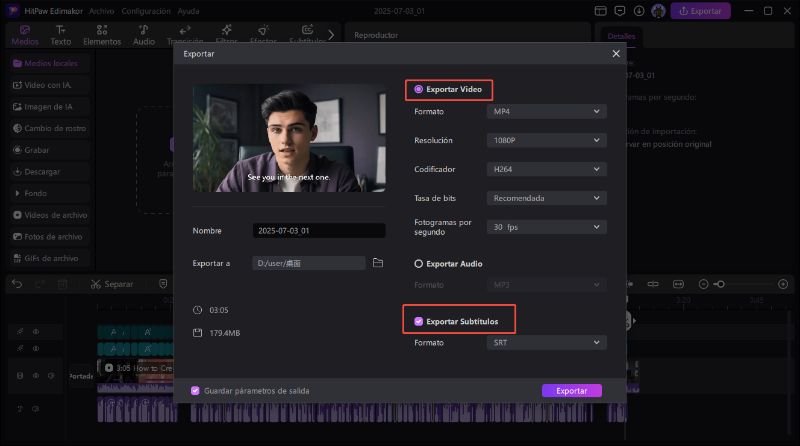This screenshot has width=800, height=446.
Task: Open the Configuración menu
Action: (x=146, y=11)
